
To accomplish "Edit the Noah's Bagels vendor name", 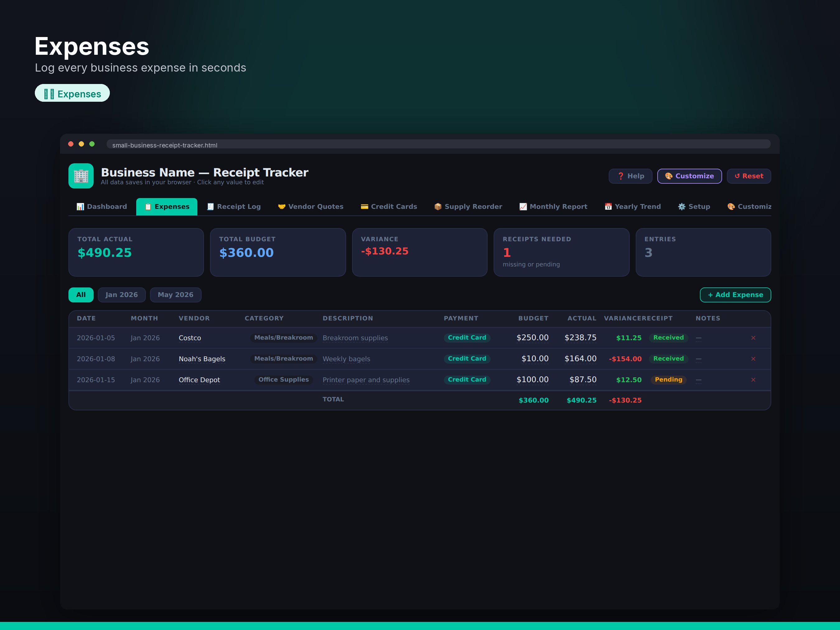I will click(x=202, y=359).
